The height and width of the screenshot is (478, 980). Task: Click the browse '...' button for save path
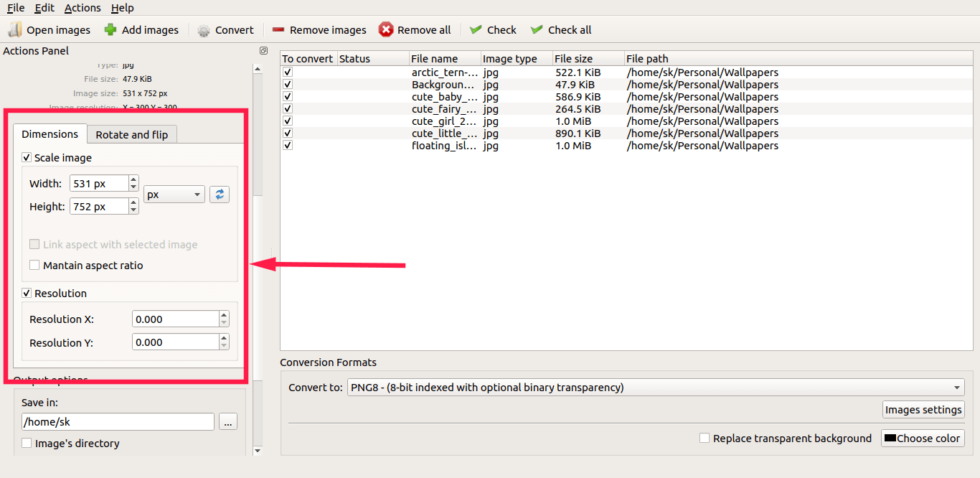228,422
